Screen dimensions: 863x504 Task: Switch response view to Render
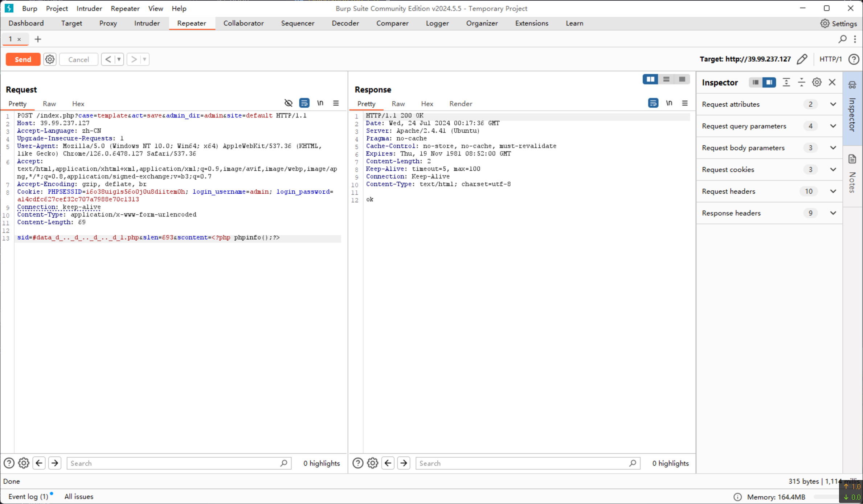(x=461, y=104)
